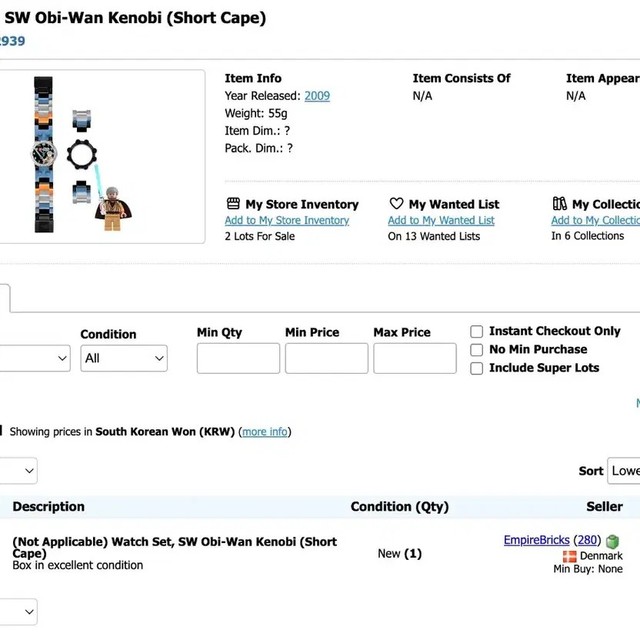Click the seller feedback score 280
This screenshot has height=640, width=640.
coord(587,540)
